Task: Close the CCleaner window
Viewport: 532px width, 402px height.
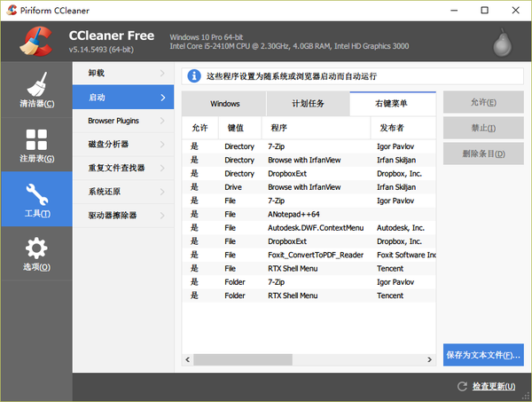Action: [515, 10]
